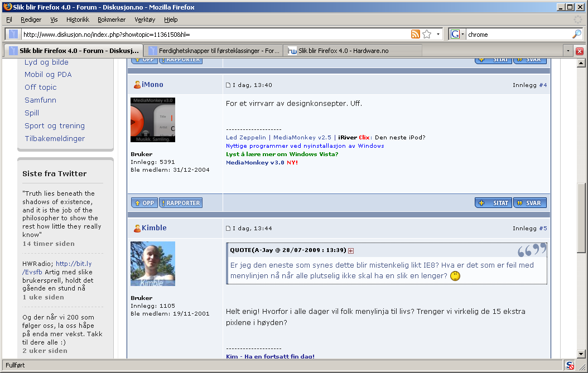Click the search field containing chrome

[519, 35]
